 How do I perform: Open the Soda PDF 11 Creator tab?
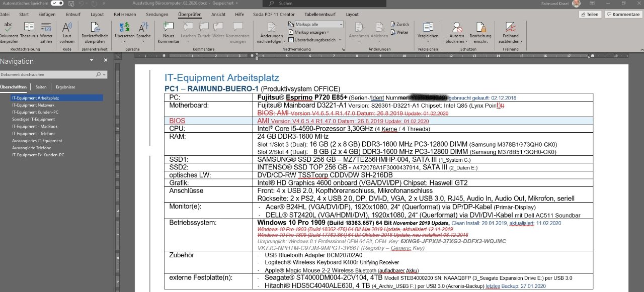273,15
